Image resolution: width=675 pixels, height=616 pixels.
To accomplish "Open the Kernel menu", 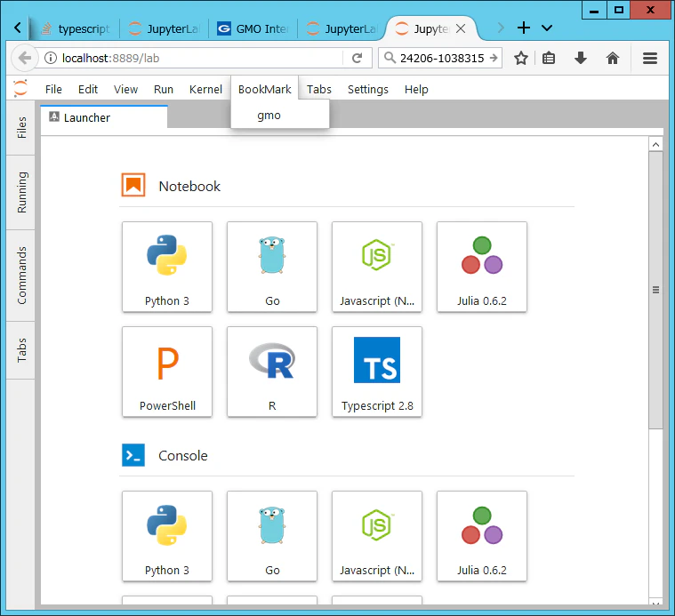I will click(205, 90).
